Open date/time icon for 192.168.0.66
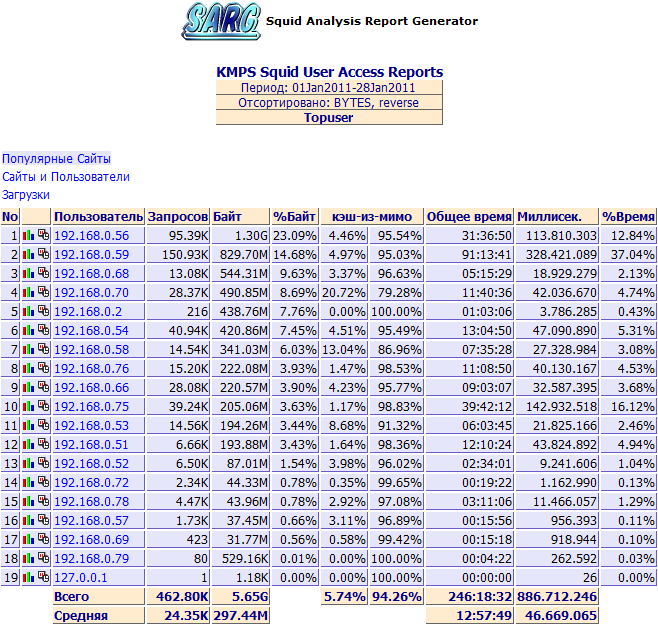Image resolution: width=658 pixels, height=625 pixels. 43,388
